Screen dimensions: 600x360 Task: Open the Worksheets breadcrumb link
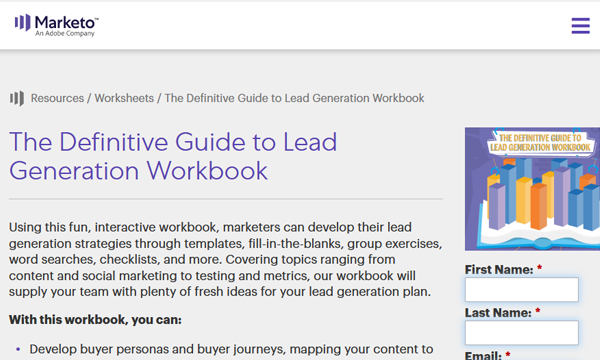point(124,98)
